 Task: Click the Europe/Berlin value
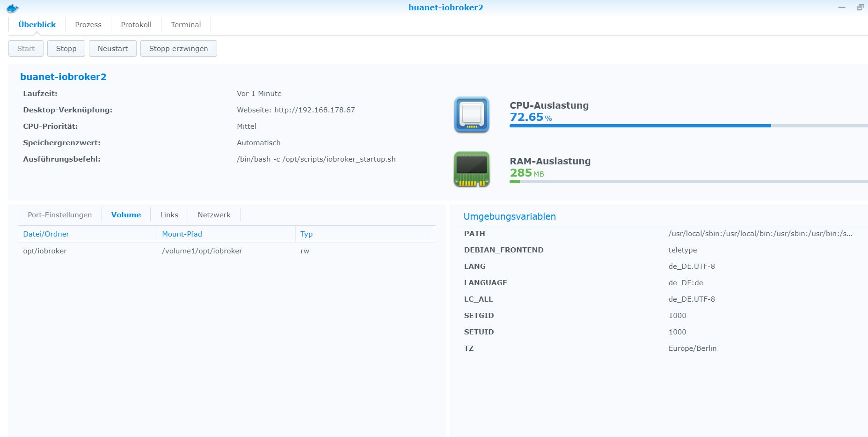pyautogui.click(x=693, y=348)
